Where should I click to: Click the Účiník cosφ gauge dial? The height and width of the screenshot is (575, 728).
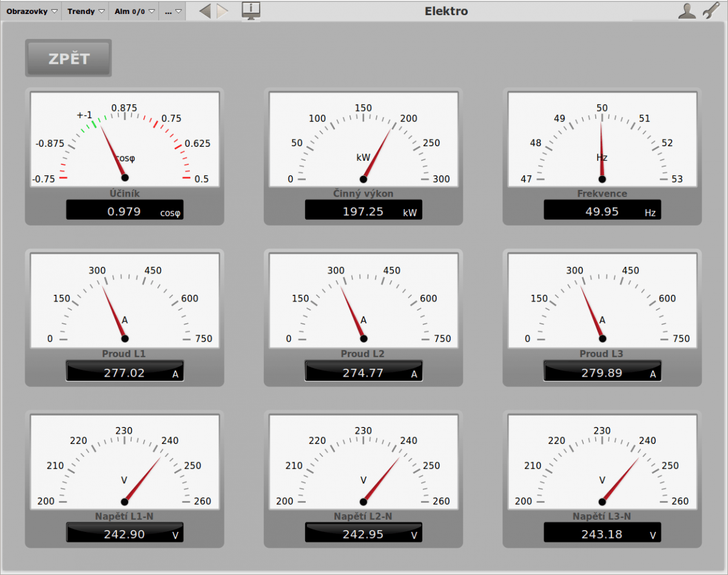tap(125, 140)
